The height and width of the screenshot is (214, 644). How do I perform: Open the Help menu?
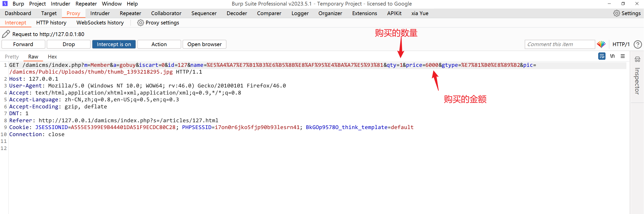click(132, 4)
